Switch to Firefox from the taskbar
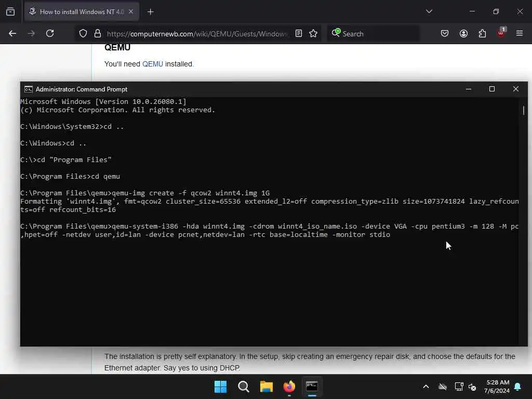The image size is (532, 399). click(289, 387)
